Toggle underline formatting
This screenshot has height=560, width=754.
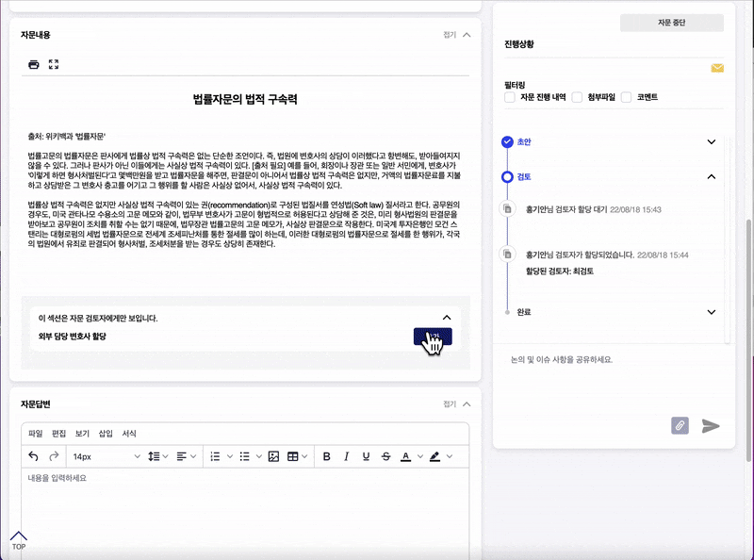(x=366, y=456)
